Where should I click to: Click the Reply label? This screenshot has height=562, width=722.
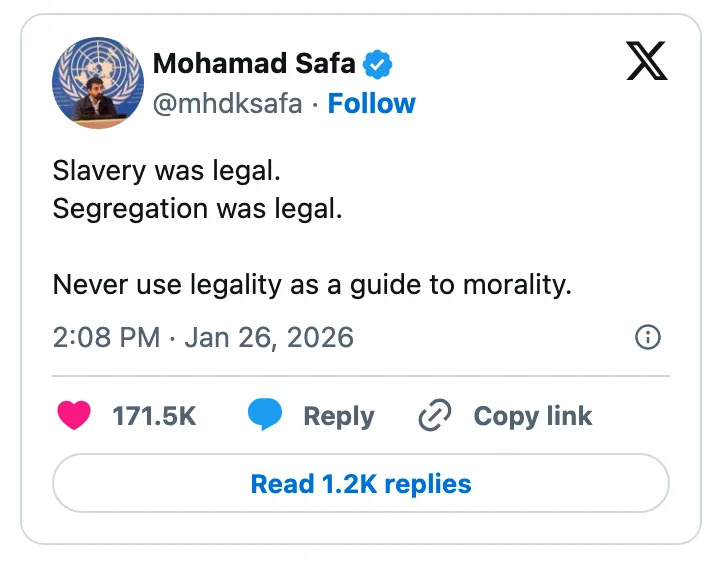click(x=339, y=416)
